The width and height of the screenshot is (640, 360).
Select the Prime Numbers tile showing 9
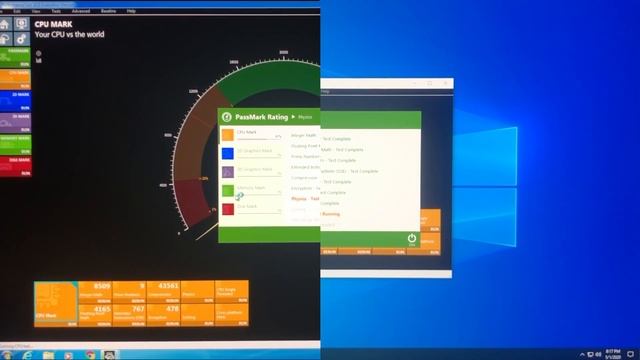(x=129, y=292)
